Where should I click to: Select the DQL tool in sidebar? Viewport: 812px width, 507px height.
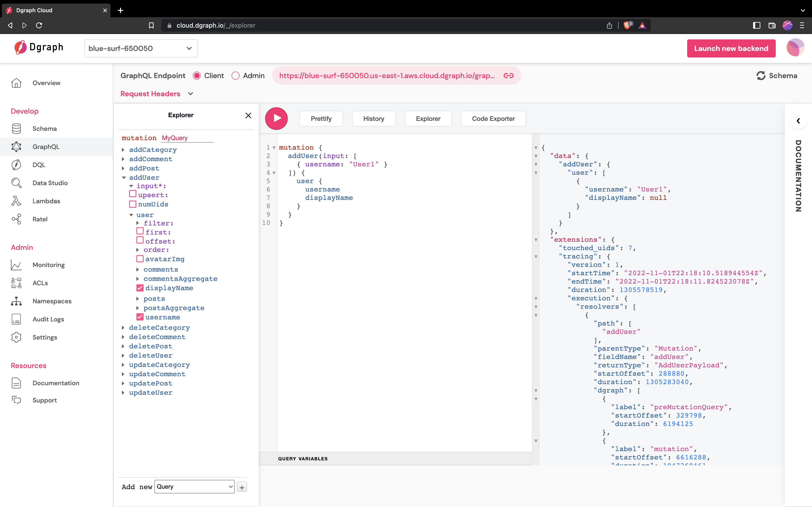tap(39, 165)
